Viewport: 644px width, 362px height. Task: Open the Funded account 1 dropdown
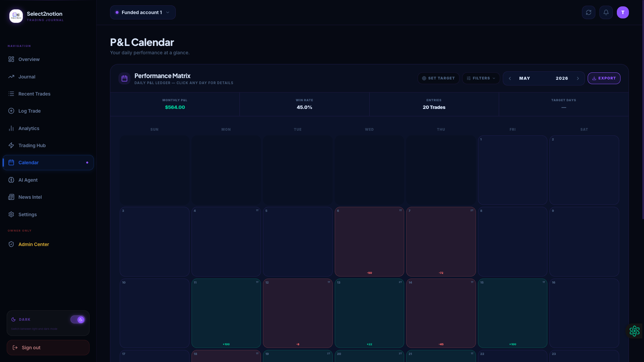pyautogui.click(x=143, y=12)
